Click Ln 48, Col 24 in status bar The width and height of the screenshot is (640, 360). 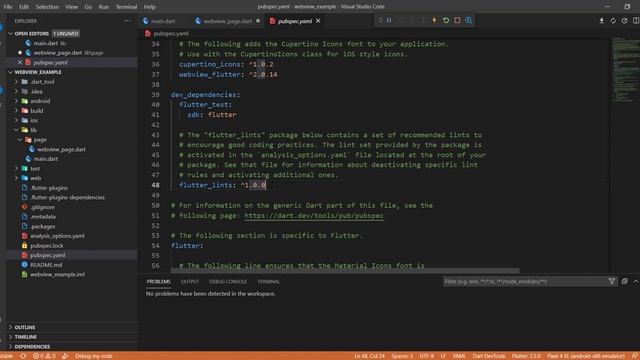(369, 356)
